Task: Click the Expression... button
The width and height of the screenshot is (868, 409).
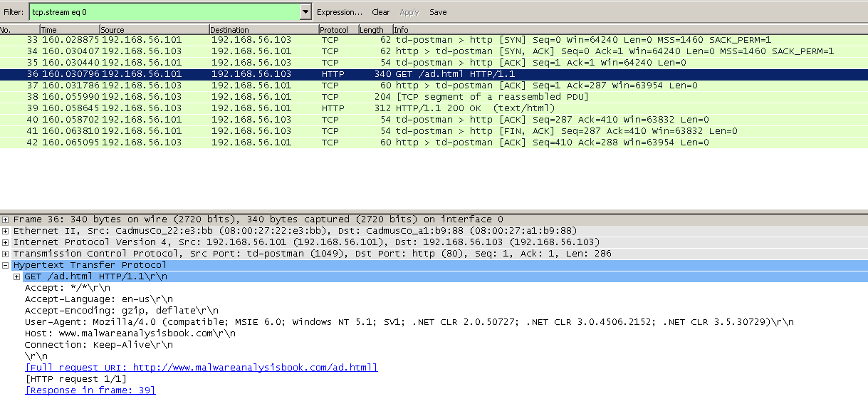Action: pos(340,12)
